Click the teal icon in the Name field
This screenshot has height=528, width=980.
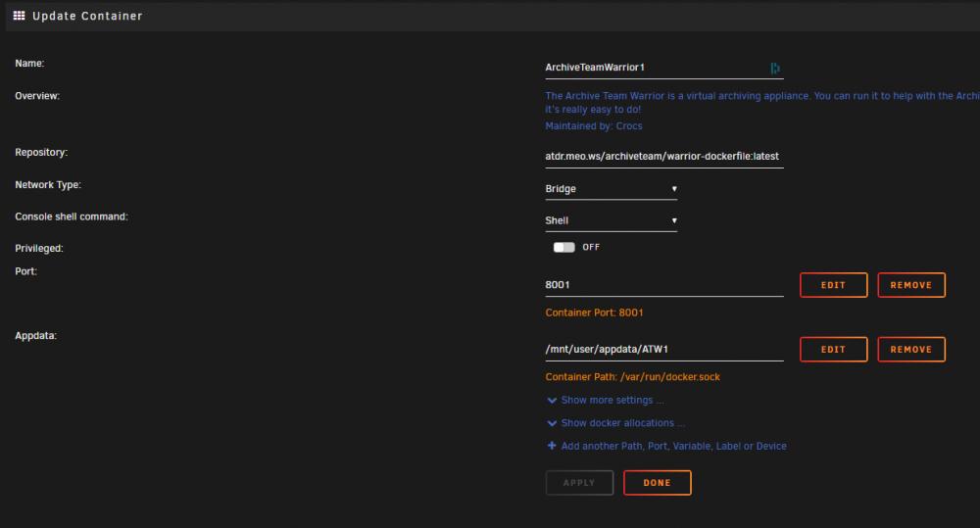tap(775, 69)
